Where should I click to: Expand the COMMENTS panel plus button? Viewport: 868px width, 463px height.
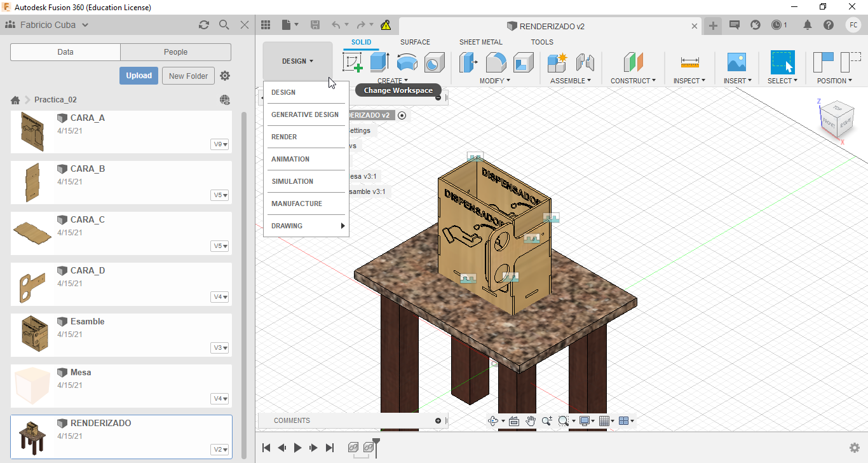coord(438,420)
